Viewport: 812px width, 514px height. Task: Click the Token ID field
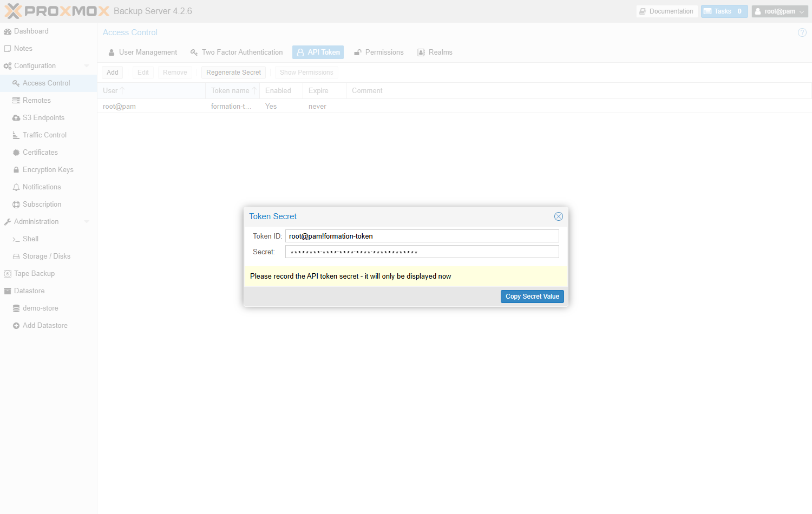pos(422,236)
